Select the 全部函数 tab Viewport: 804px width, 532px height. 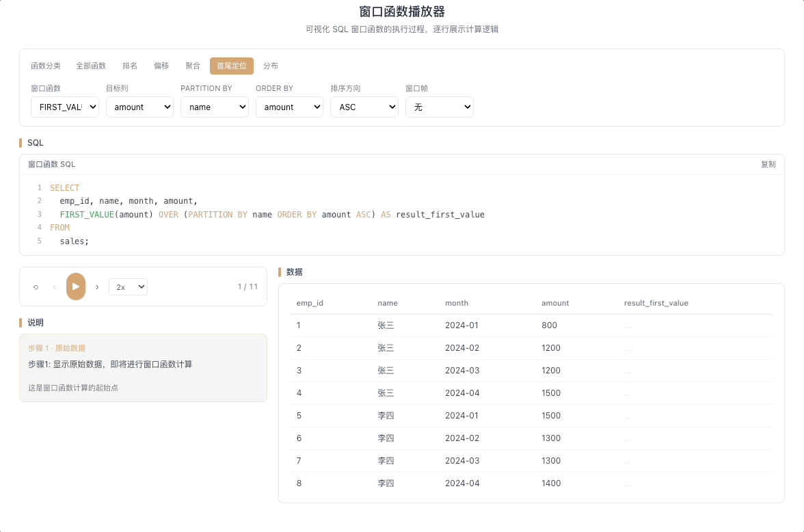pos(91,66)
